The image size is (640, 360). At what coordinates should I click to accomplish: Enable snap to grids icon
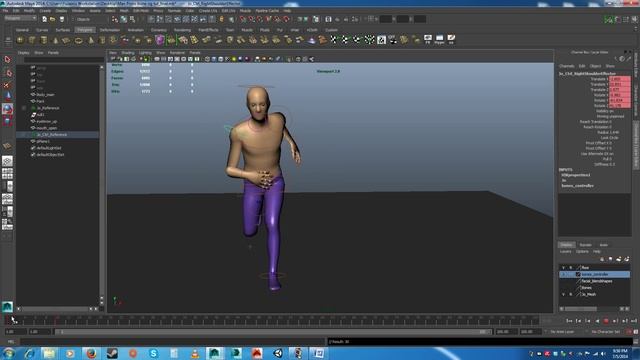243,19
